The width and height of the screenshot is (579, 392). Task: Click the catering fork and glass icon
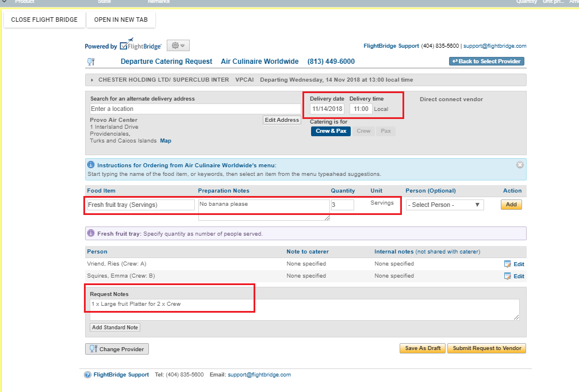(x=91, y=62)
